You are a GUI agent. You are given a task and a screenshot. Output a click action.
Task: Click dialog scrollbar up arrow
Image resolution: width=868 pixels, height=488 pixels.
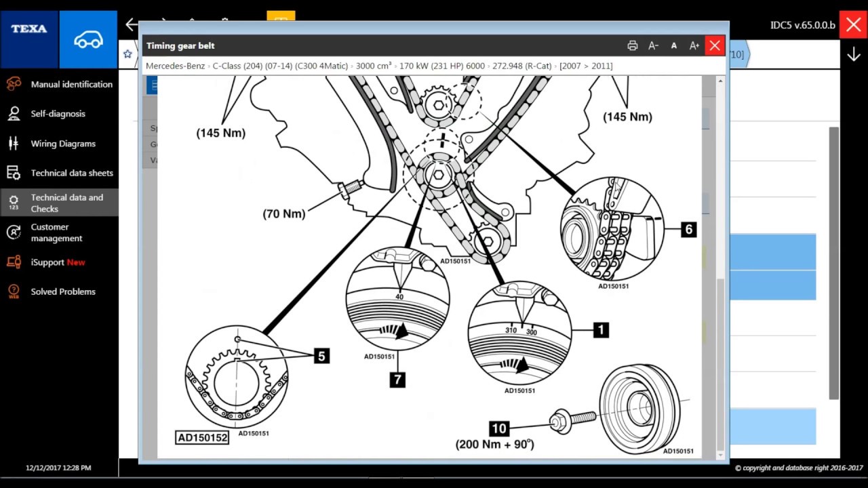pos(720,81)
